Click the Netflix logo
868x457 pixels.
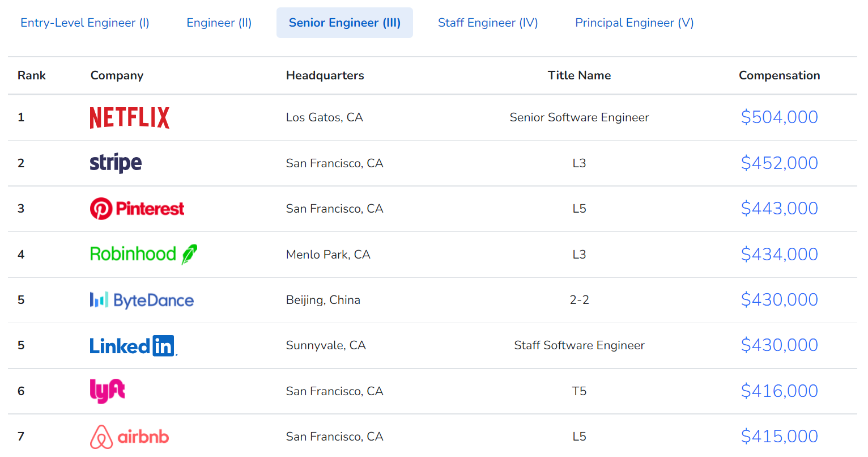pyautogui.click(x=130, y=117)
